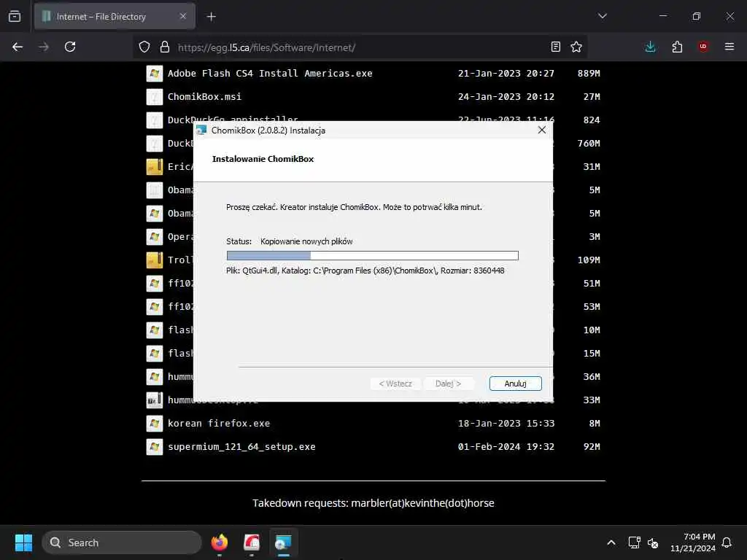The height and width of the screenshot is (560, 747).
Task: Open the Firefox downloads panel icon
Action: point(650,47)
